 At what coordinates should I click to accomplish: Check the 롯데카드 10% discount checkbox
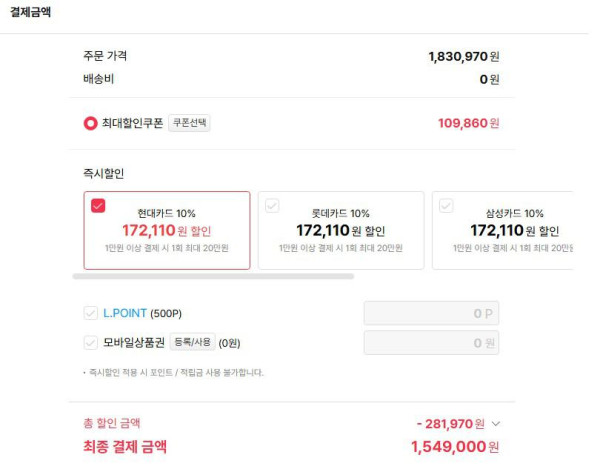click(x=272, y=206)
